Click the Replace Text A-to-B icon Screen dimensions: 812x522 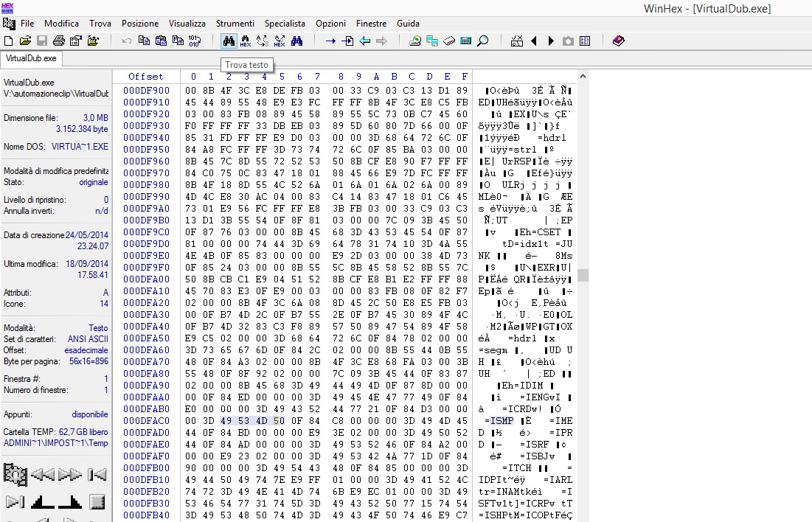tap(263, 41)
